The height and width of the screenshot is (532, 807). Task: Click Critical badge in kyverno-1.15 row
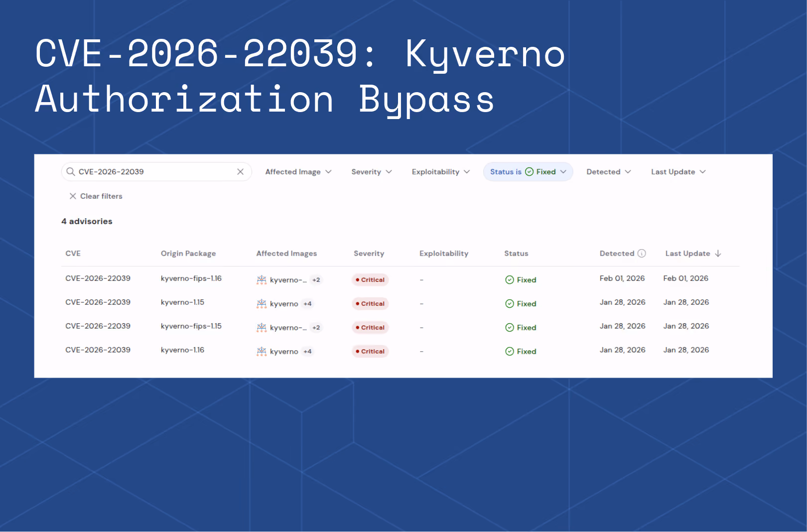pyautogui.click(x=370, y=304)
